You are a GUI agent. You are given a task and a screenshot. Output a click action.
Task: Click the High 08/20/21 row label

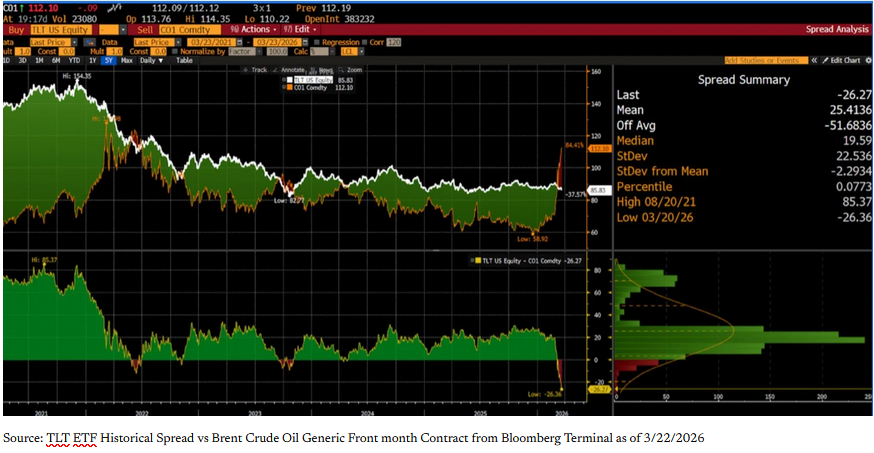656,202
